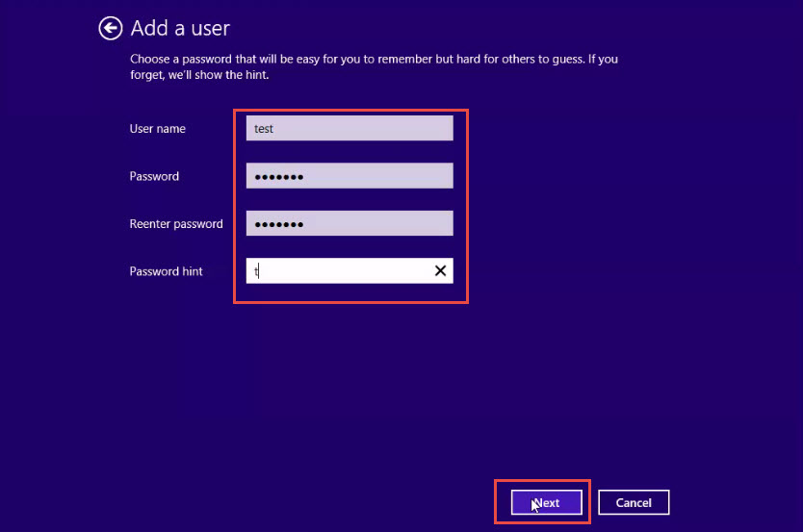This screenshot has height=532, width=803.
Task: Focus the Password input field
Action: coord(350,175)
